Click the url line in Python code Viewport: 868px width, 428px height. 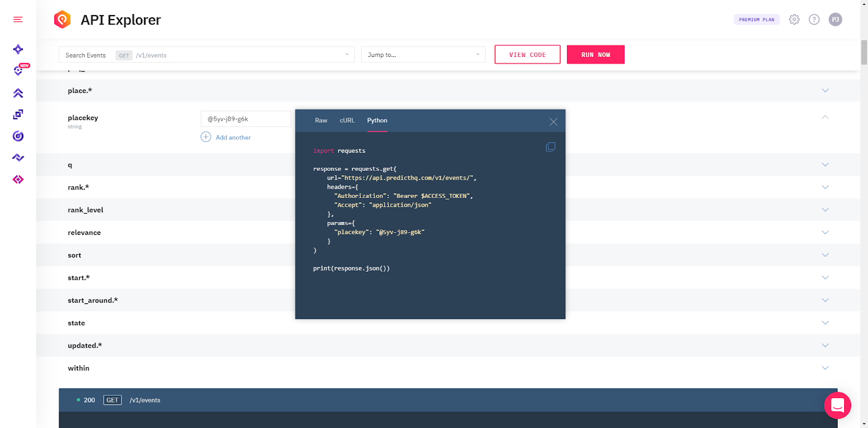pyautogui.click(x=401, y=178)
